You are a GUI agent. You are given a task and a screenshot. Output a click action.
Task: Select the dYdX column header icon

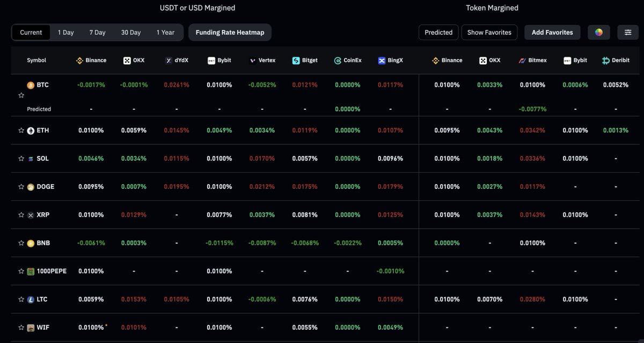point(168,60)
